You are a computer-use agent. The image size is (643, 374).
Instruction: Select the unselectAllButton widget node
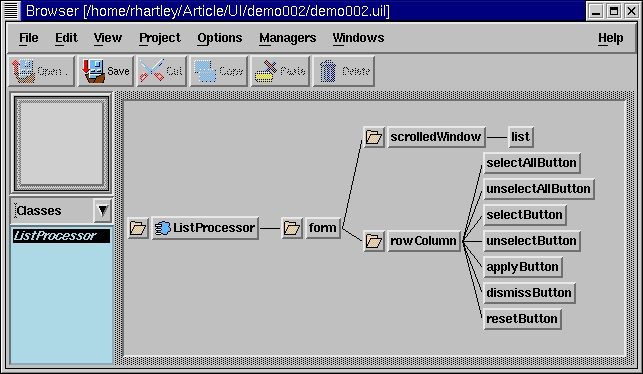tap(538, 189)
